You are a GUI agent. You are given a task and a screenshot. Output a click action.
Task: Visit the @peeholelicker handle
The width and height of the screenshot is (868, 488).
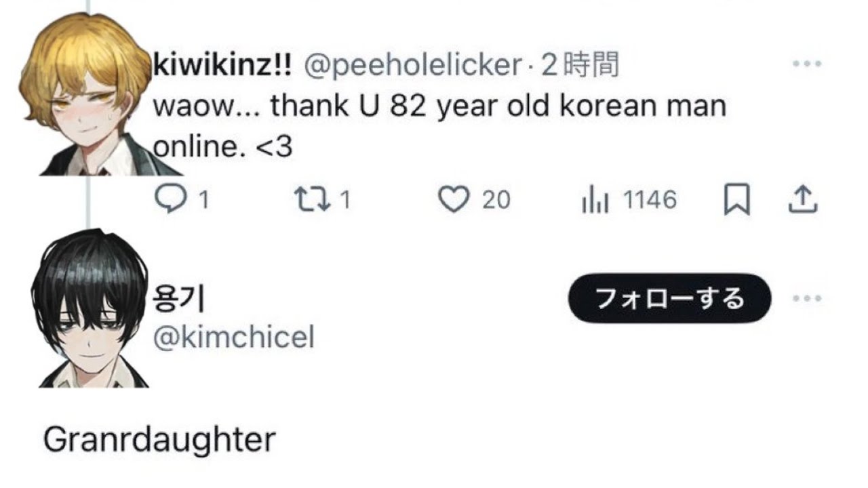pyautogui.click(x=413, y=65)
